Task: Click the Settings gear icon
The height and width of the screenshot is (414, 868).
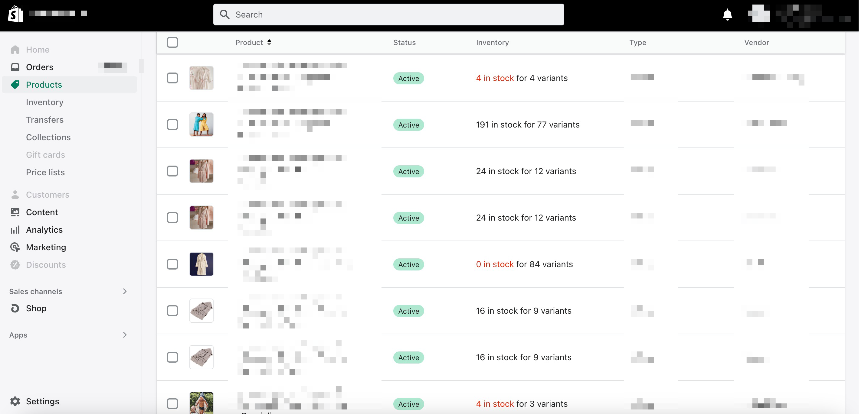Action: (x=15, y=401)
